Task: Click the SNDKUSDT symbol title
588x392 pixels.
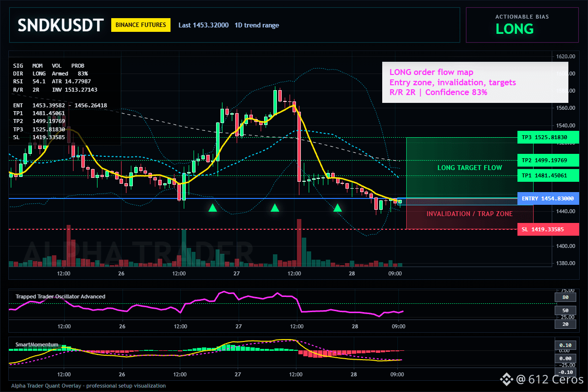Action: [x=60, y=25]
